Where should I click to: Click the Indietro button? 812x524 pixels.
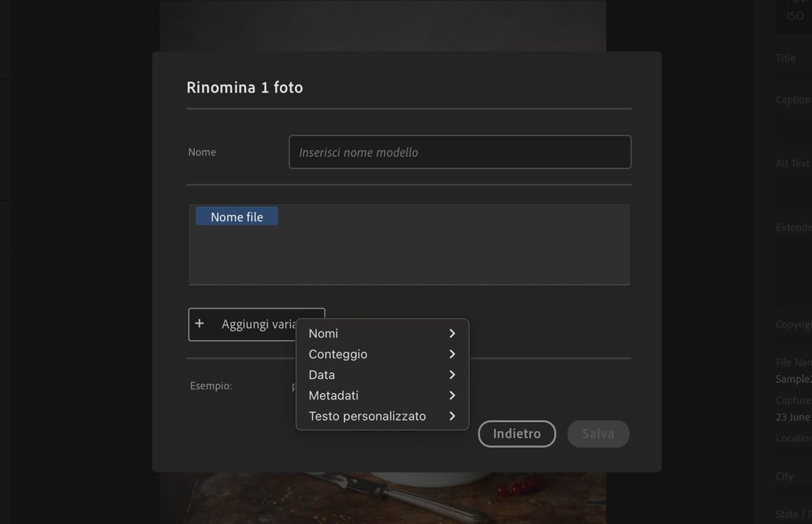click(517, 434)
